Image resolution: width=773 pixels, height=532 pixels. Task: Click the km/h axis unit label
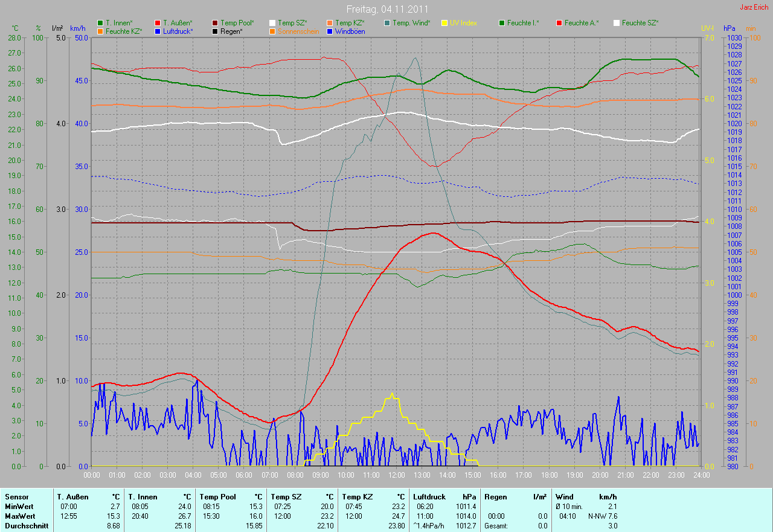click(x=78, y=28)
